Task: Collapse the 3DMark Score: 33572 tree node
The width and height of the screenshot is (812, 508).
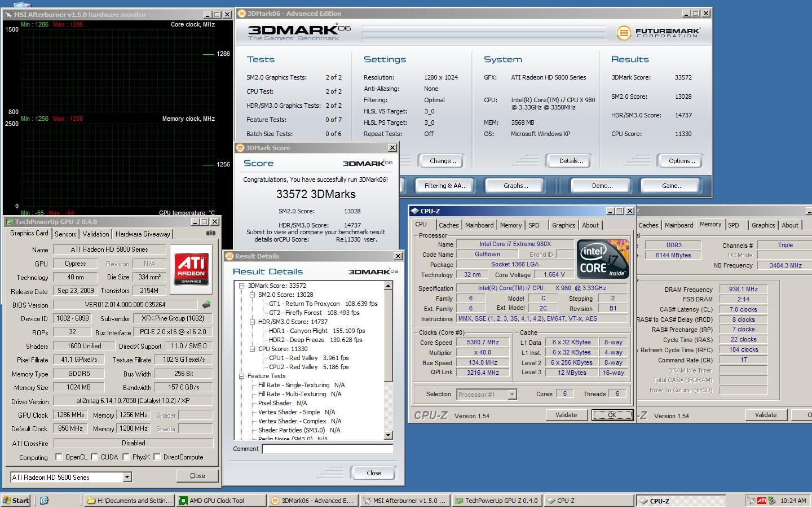Action: point(242,286)
